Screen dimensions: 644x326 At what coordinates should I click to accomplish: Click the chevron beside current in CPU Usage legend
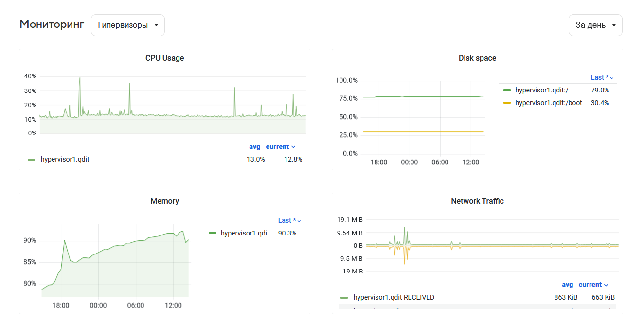pos(293,147)
